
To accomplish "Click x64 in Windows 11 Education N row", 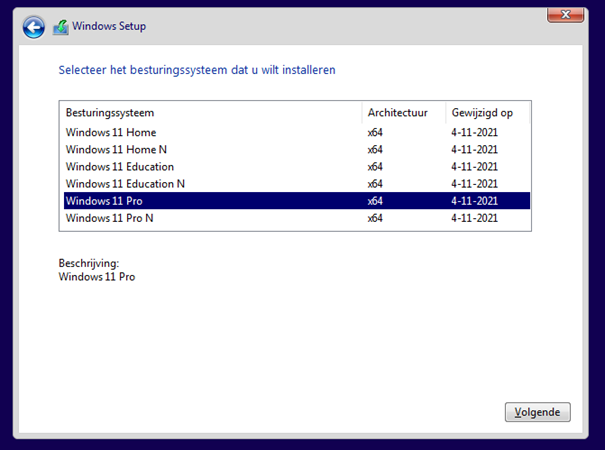I will (x=375, y=184).
